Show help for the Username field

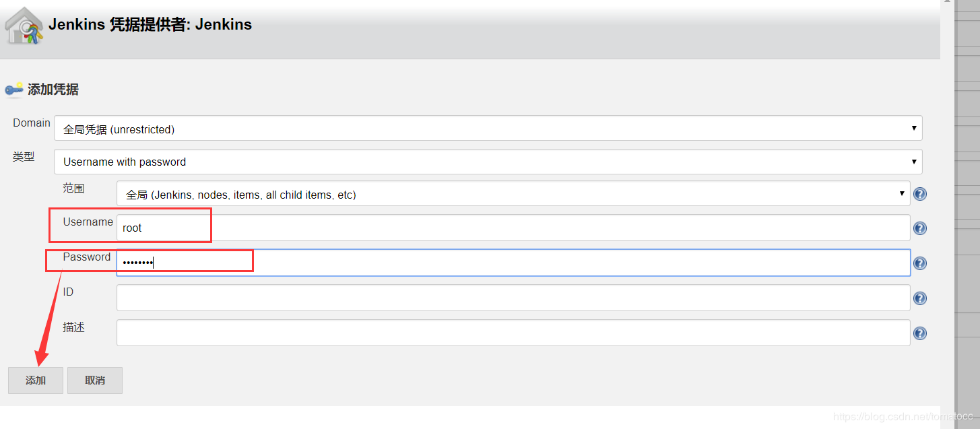coord(919,228)
